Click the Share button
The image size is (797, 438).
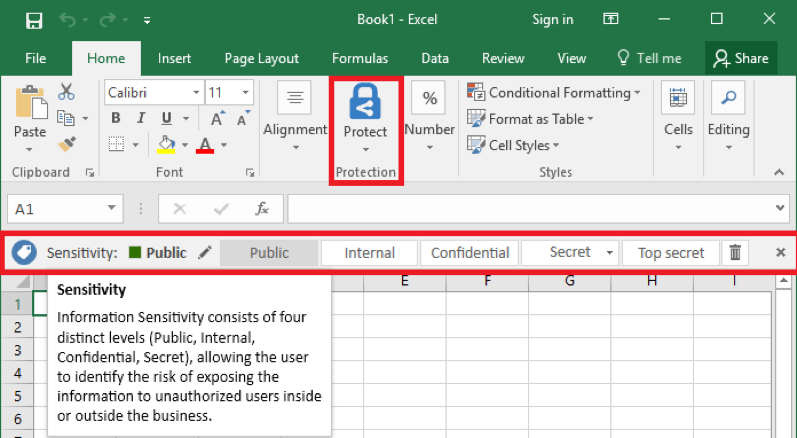tap(740, 59)
